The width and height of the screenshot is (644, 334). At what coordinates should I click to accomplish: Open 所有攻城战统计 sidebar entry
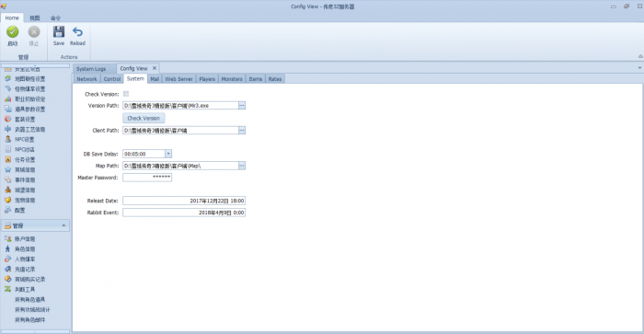point(32,309)
